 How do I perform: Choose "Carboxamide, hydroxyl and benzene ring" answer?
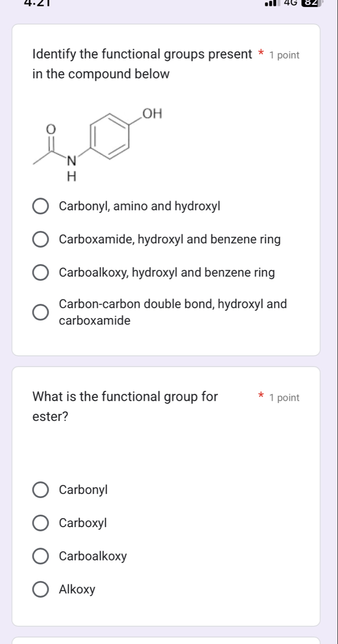(41, 239)
